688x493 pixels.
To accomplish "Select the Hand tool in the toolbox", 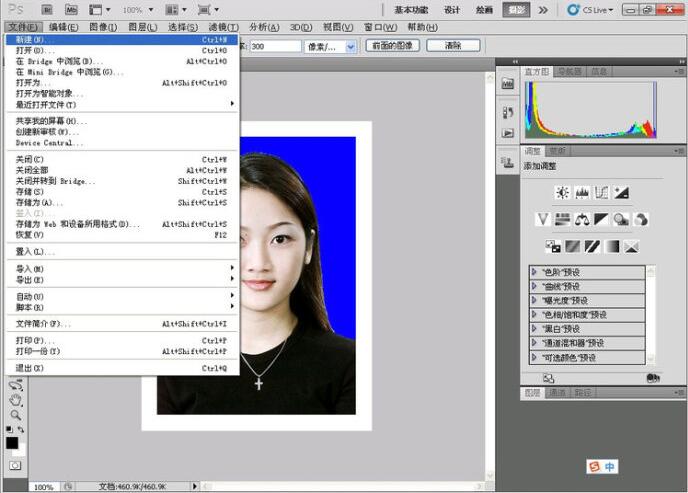I will point(15,400).
